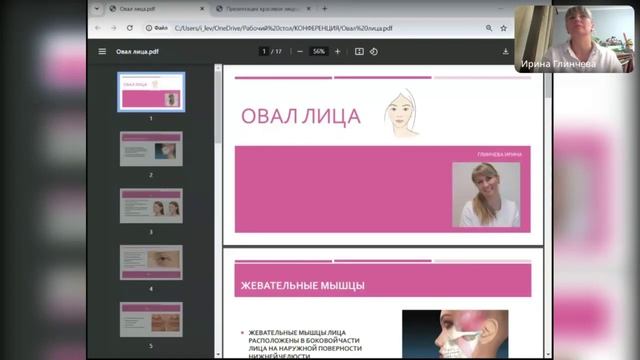Click the face illustration beside the title
The image size is (640, 360).
[402, 113]
